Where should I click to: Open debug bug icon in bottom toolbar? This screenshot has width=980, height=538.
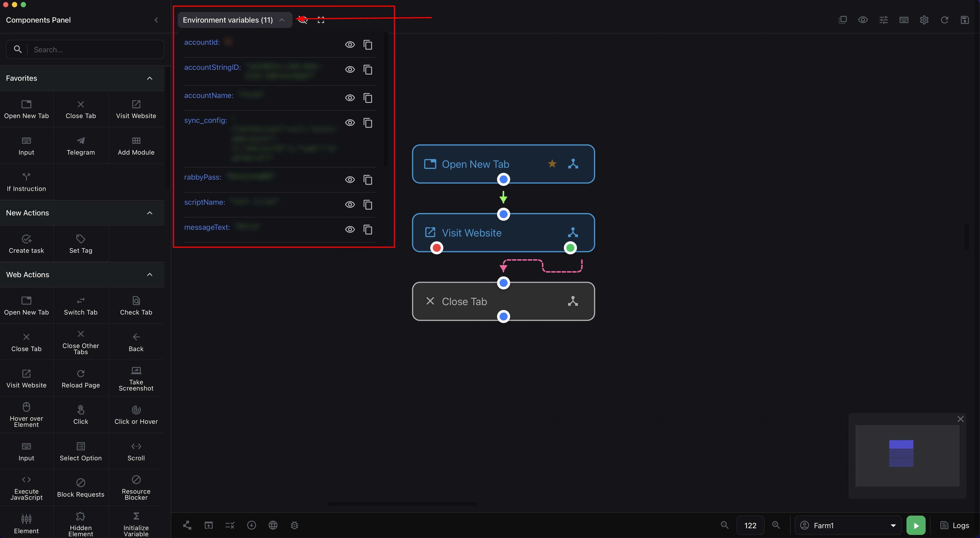point(294,525)
